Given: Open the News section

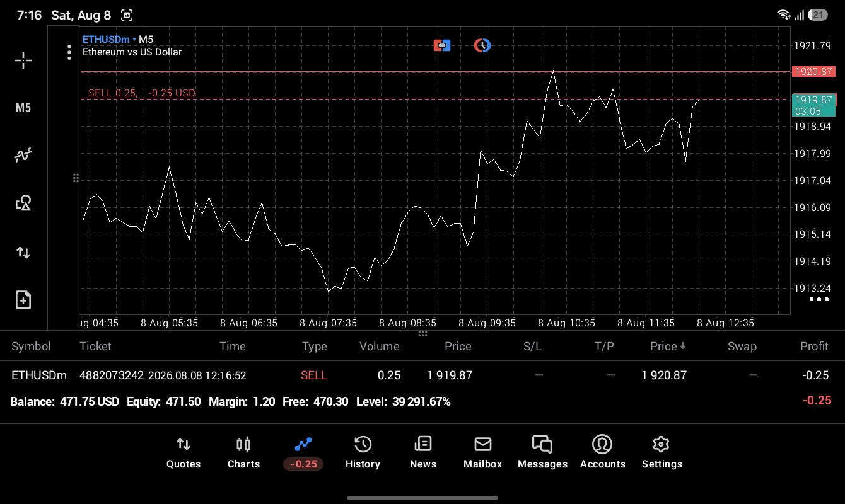Looking at the screenshot, I should tap(423, 453).
